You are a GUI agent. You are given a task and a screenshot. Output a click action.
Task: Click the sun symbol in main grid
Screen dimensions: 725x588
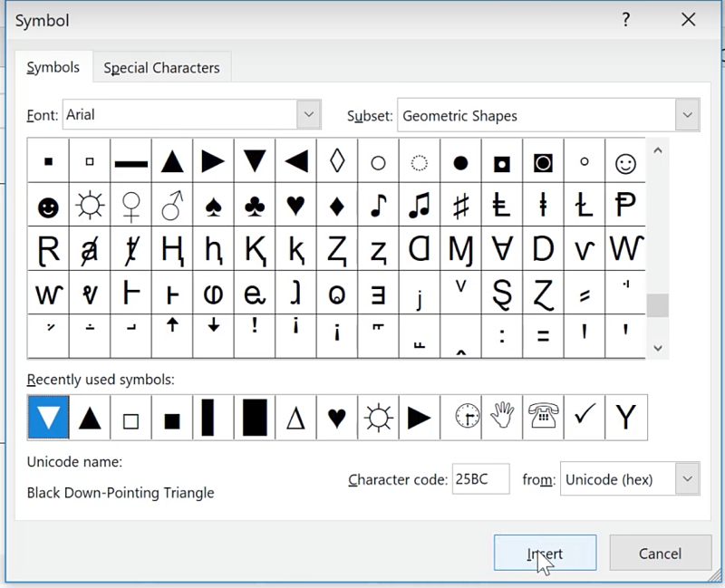pos(90,206)
